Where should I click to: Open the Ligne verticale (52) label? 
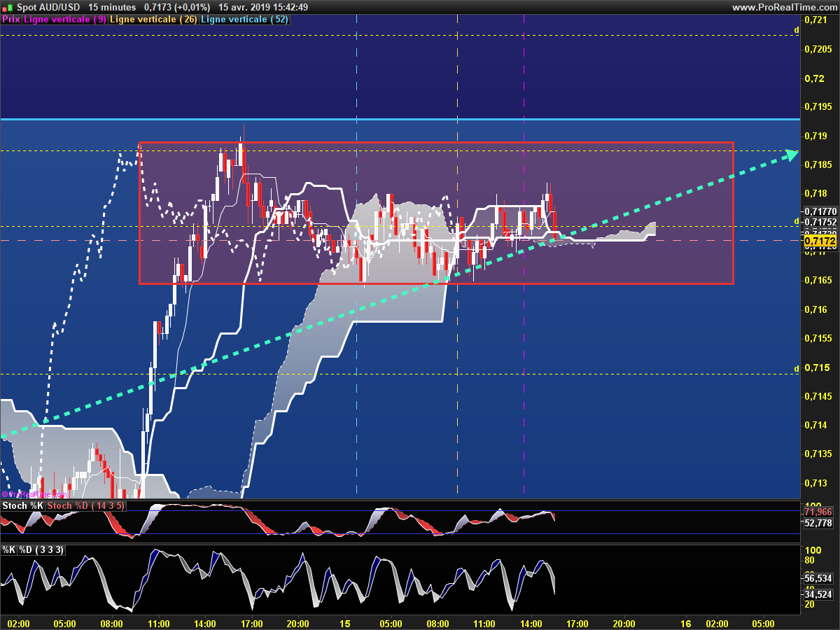click(x=244, y=20)
